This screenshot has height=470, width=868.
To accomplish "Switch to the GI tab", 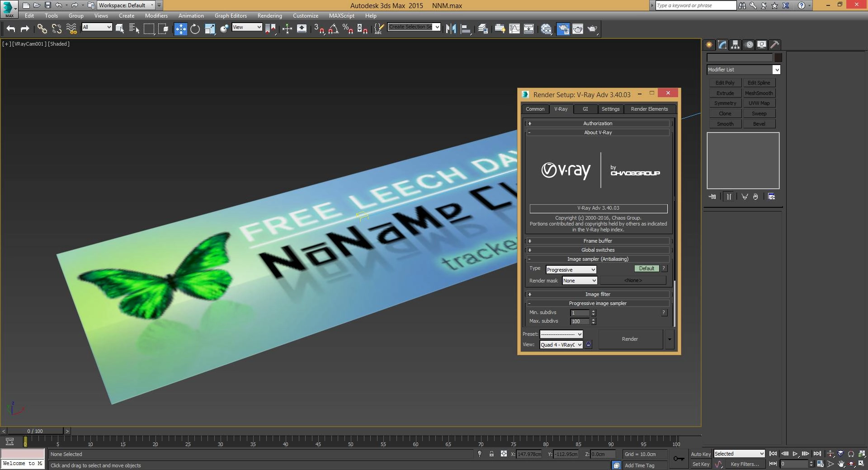I will click(585, 109).
